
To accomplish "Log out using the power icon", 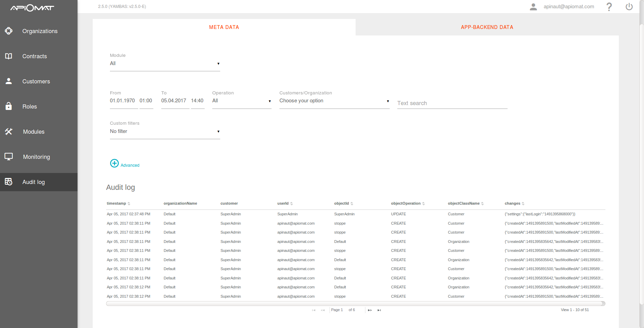I will [629, 7].
